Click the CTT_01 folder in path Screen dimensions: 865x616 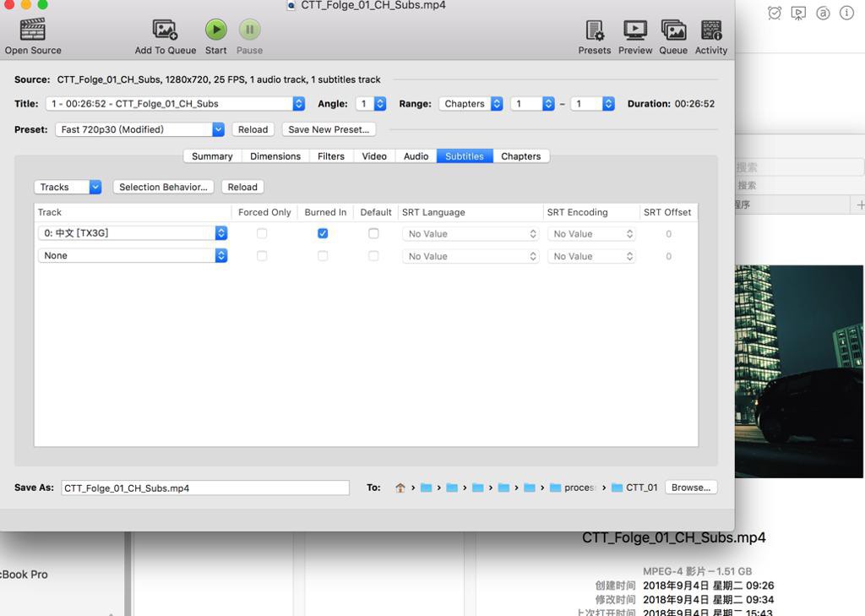tap(635, 488)
